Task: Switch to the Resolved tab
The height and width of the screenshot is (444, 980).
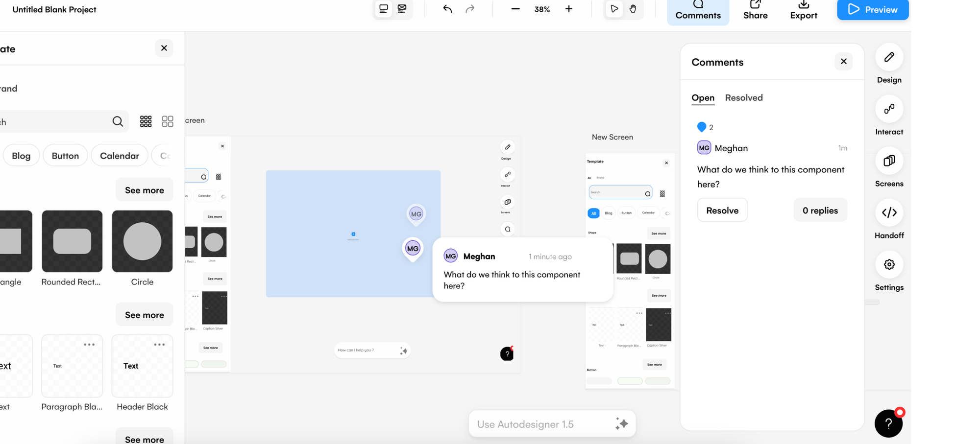Action: tap(743, 98)
